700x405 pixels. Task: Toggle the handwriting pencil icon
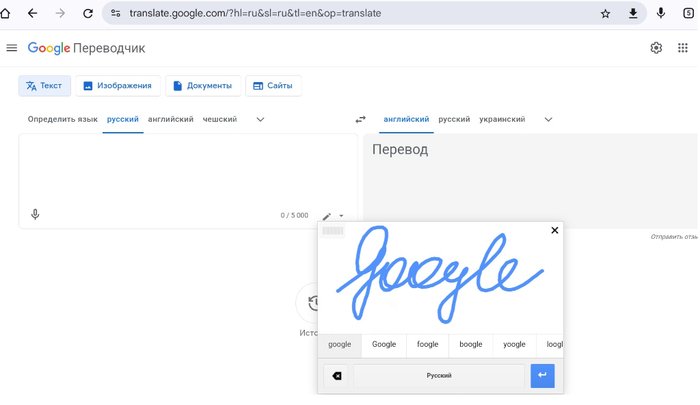(326, 216)
